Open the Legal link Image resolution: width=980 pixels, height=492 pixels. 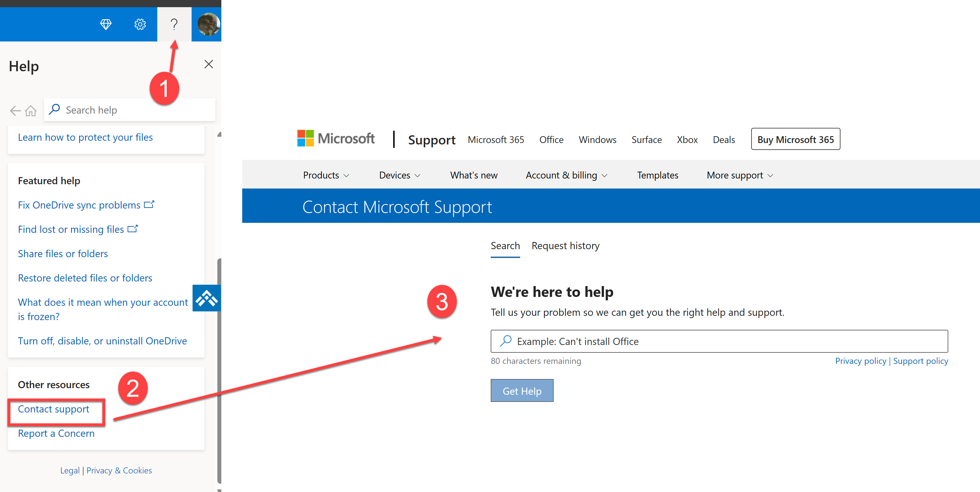(x=70, y=471)
